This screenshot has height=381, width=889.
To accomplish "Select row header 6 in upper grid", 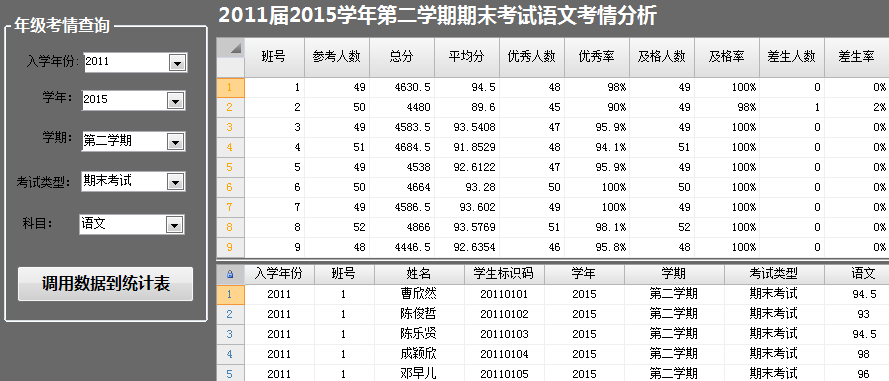I will point(231,187).
